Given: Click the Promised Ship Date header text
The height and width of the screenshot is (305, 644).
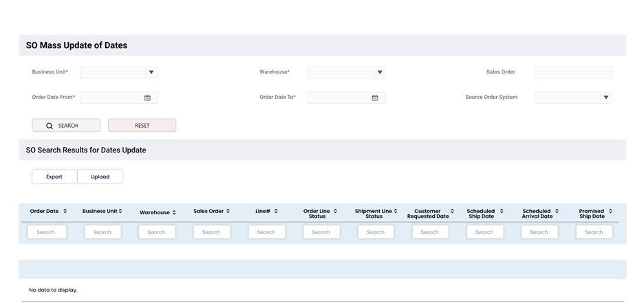Looking at the screenshot, I should 592,214.
